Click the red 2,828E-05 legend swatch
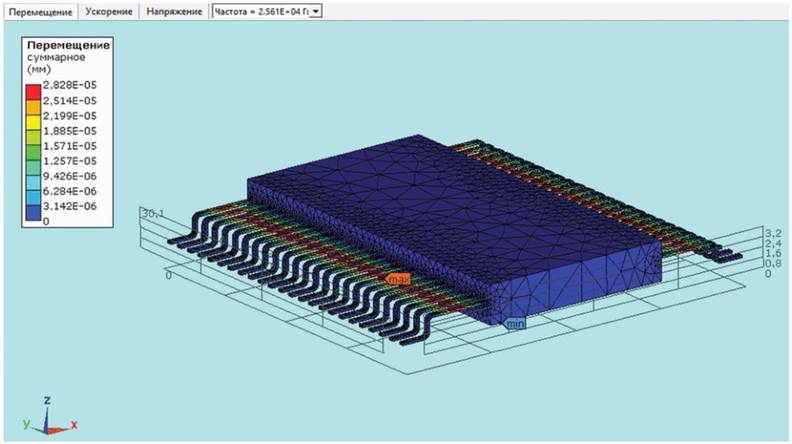 35,86
